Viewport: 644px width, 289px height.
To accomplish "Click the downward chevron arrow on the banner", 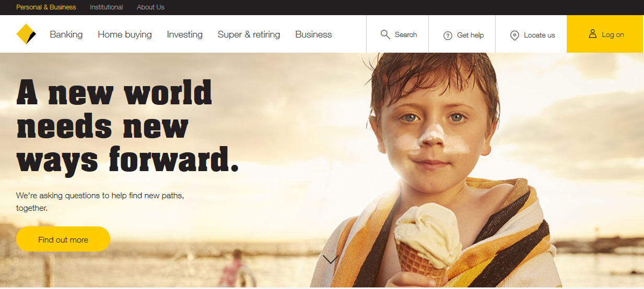I will [331, 259].
